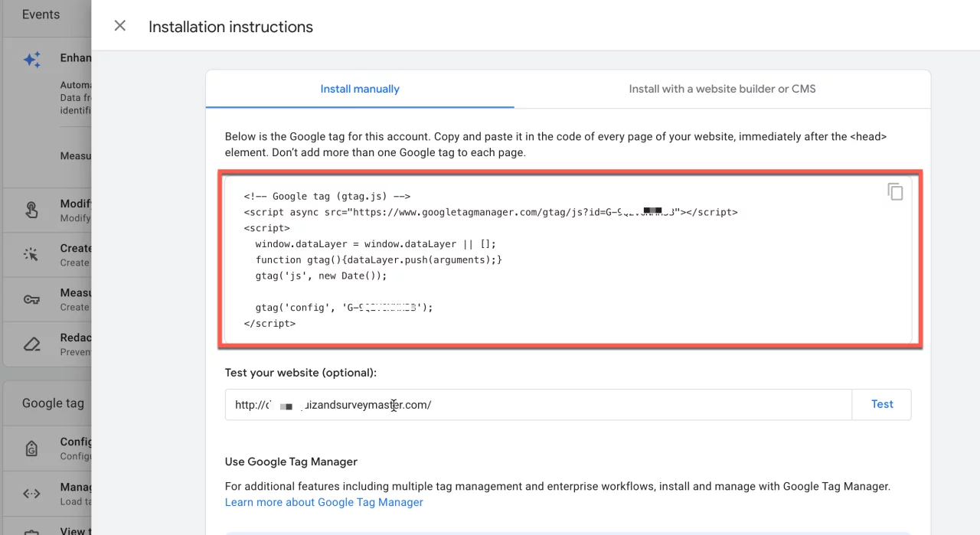Image resolution: width=980 pixels, height=535 pixels.
Task: Click the Installation instructions title
Action: point(230,27)
